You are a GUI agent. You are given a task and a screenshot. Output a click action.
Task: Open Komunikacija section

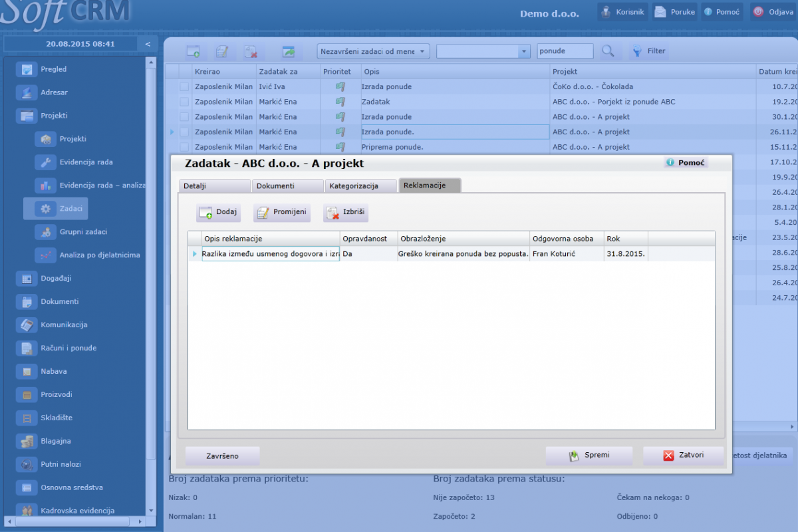[53, 325]
